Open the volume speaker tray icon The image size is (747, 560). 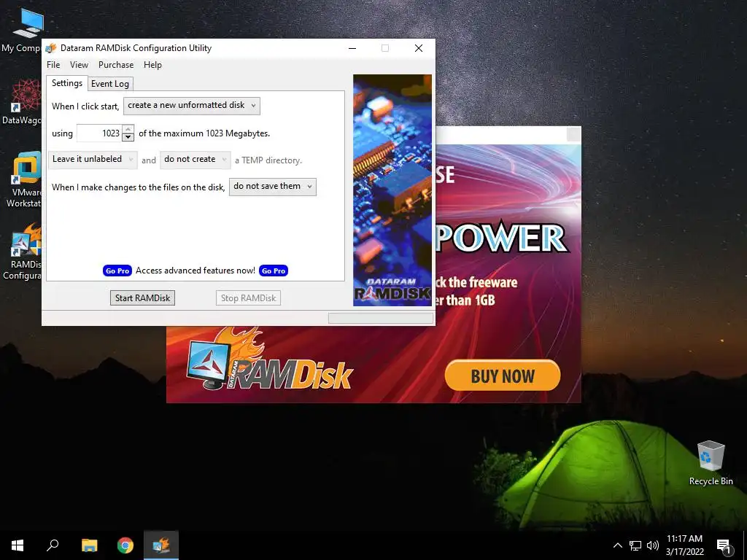(x=653, y=545)
